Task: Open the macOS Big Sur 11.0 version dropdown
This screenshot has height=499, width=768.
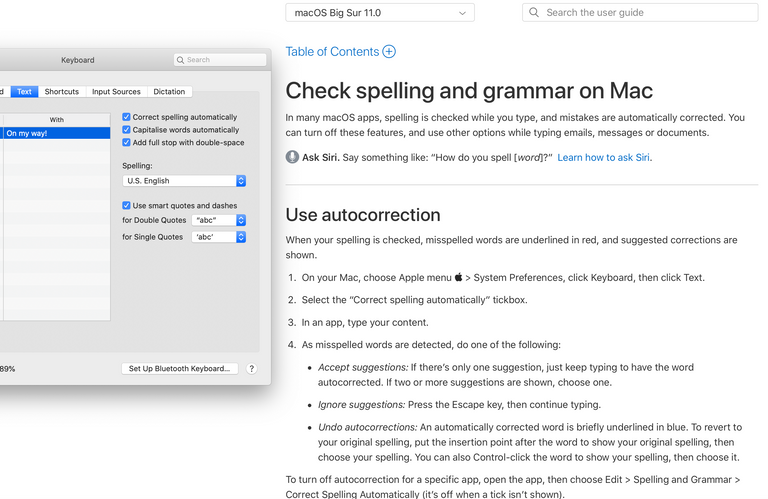Action: point(380,13)
